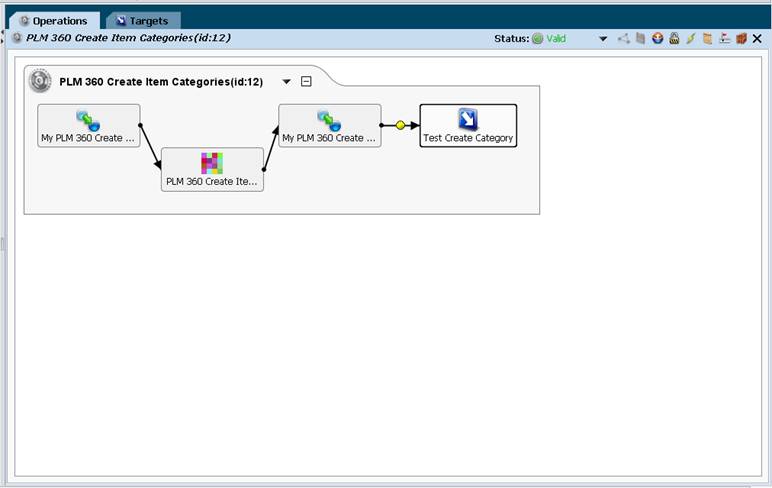Click the Valid status text

point(556,38)
